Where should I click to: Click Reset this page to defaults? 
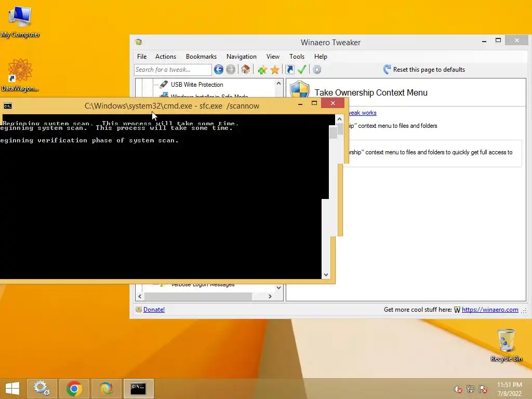424,70
